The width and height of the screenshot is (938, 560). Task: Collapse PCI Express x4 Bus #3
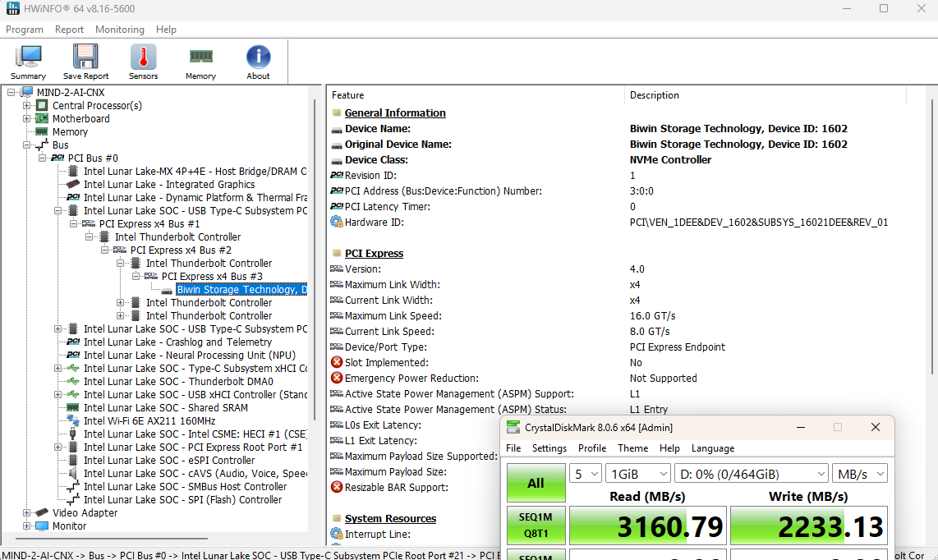136,277
